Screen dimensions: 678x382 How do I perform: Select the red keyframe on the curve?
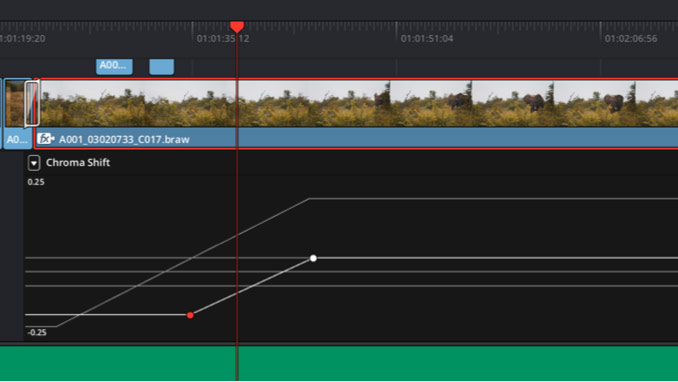[x=190, y=315]
